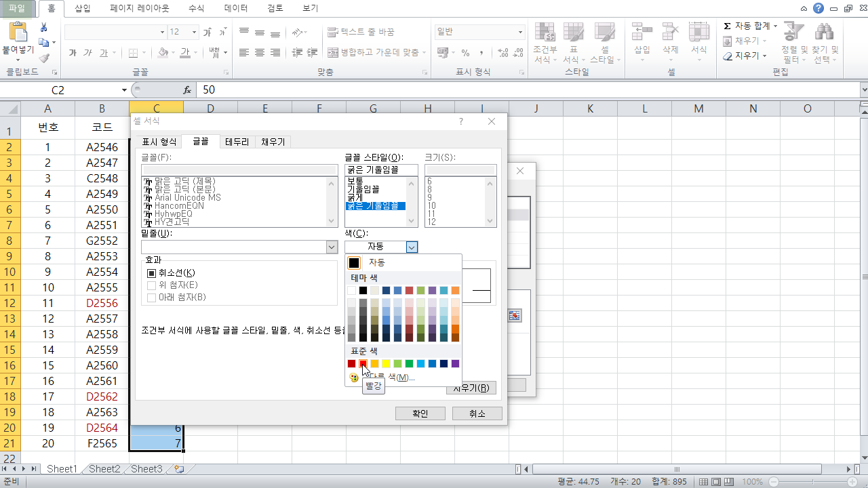The height and width of the screenshot is (488, 868).
Task: Click the Percent Style (%) icon
Action: coord(465,53)
